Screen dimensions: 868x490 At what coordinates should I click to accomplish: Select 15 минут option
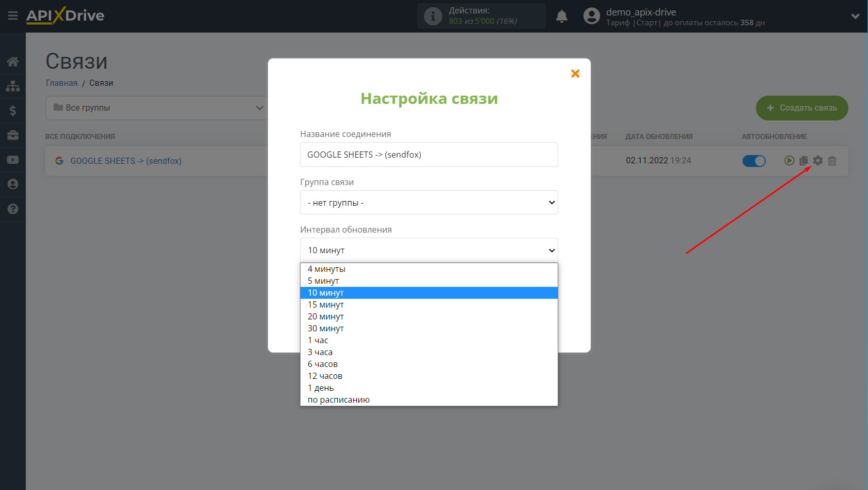click(x=429, y=304)
